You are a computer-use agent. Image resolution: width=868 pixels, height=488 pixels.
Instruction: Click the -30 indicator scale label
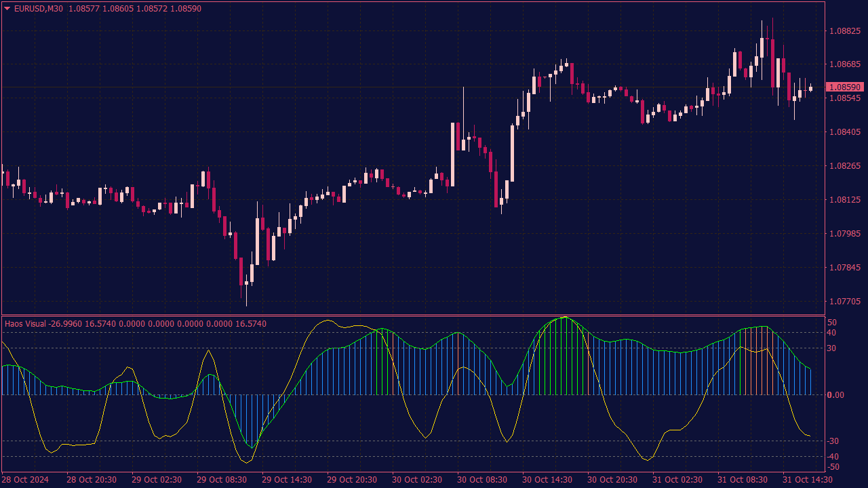coord(833,441)
